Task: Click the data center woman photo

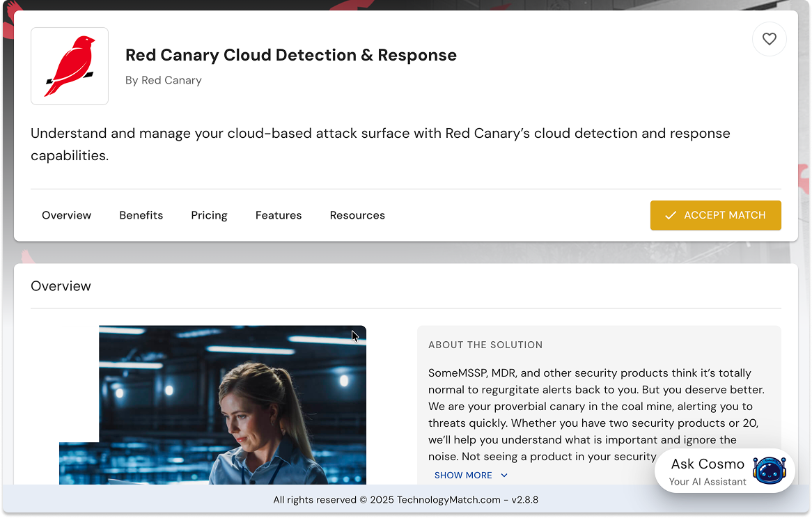Action: pos(213,405)
